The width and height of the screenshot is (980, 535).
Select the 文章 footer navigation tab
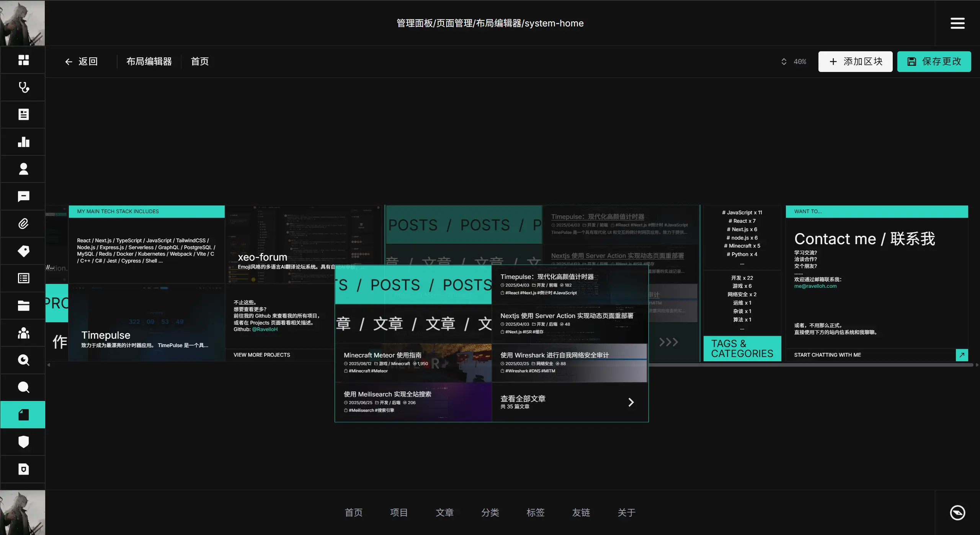click(x=444, y=512)
